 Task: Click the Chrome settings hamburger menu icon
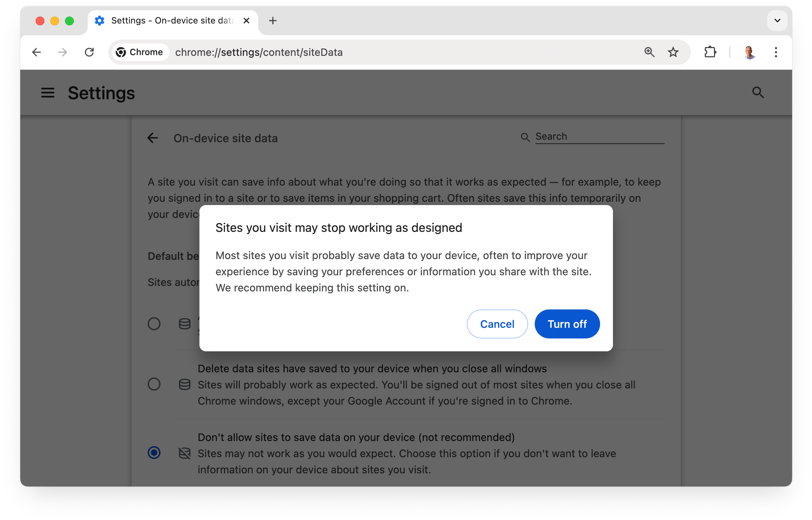(47, 92)
